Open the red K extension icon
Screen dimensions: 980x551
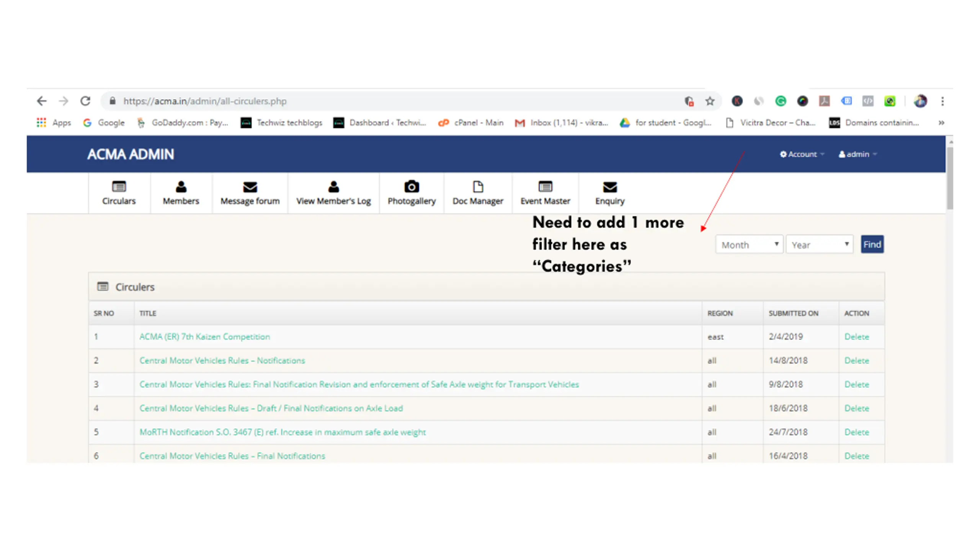click(737, 101)
